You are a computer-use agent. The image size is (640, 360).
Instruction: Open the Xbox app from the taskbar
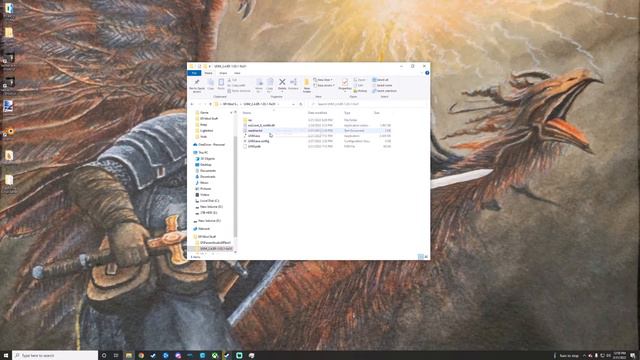(215, 356)
